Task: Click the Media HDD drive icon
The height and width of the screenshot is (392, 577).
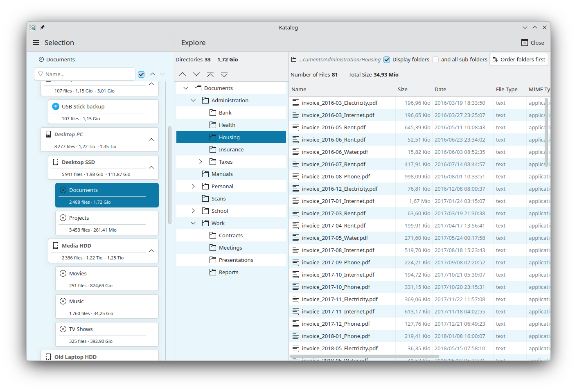Action: (x=56, y=246)
